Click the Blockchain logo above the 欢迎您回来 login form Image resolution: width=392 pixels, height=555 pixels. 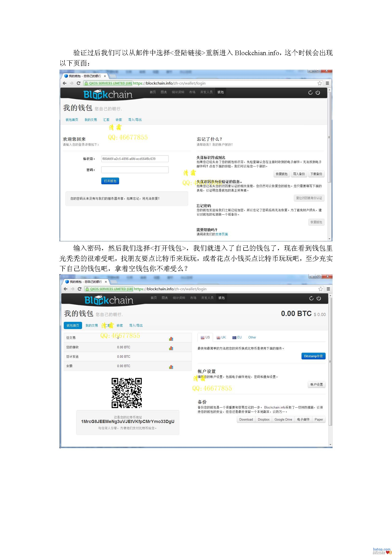(108, 94)
